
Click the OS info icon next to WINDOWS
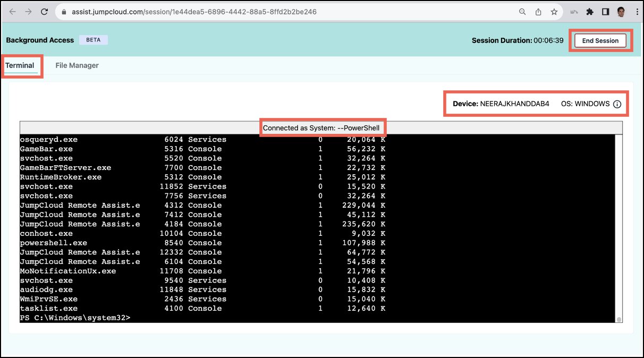[x=617, y=104]
